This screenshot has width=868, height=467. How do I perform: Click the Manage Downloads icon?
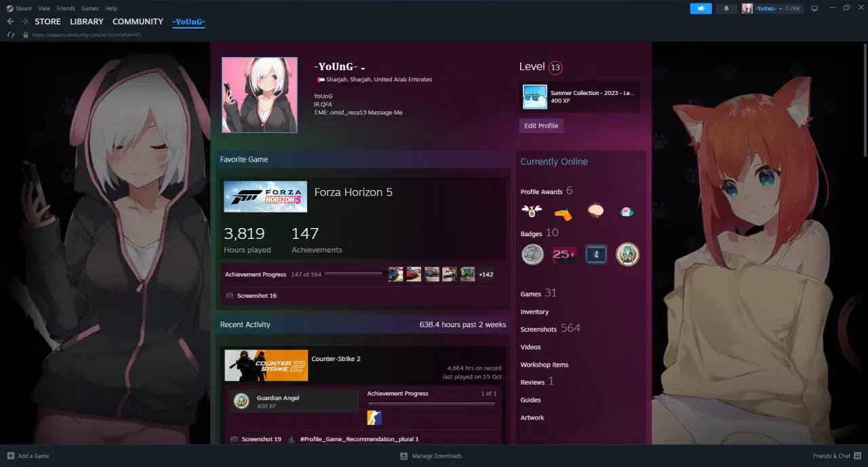pos(403,456)
